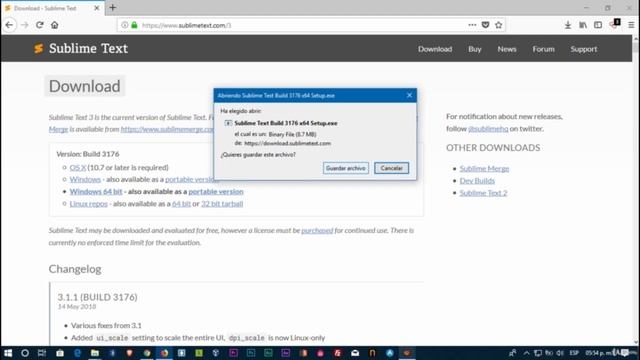
Task: Select the 3.1.1 (BUILD 3176) heading
Action: (x=98, y=297)
